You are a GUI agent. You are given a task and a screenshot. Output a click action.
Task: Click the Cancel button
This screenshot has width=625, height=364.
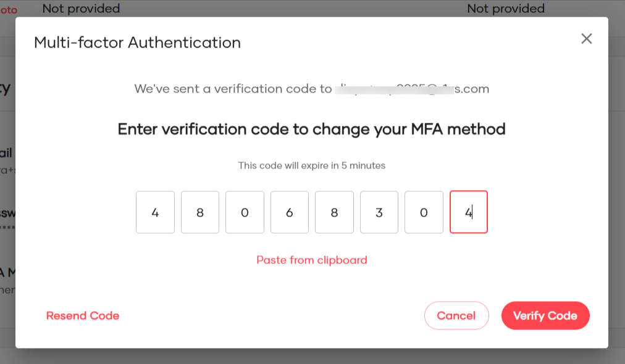coord(456,315)
